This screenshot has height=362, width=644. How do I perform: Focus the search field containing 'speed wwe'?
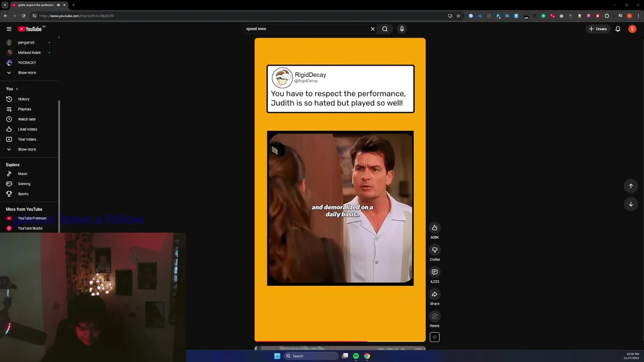(x=306, y=29)
